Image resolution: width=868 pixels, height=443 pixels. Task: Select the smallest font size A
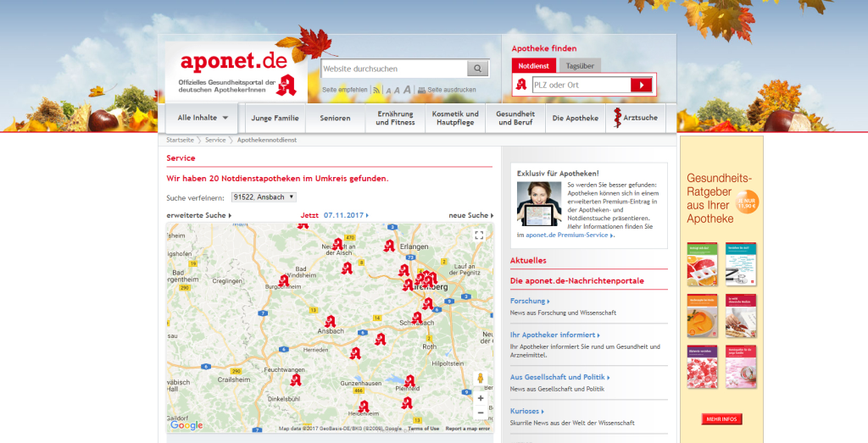[388, 90]
